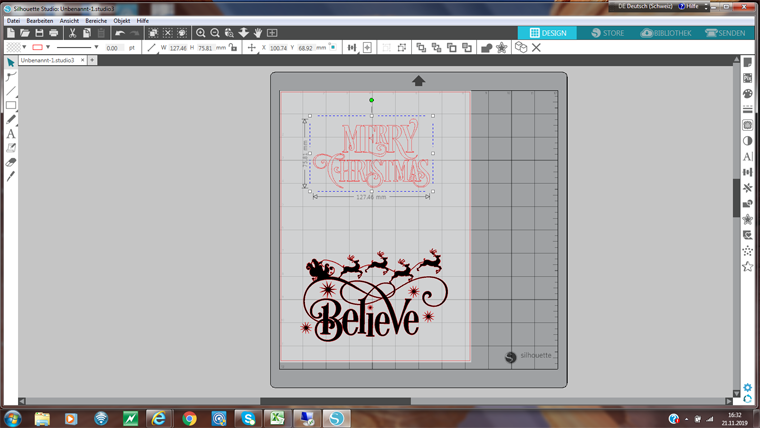
Task: Select the Rectangle drawing tool
Action: pyautogui.click(x=11, y=105)
